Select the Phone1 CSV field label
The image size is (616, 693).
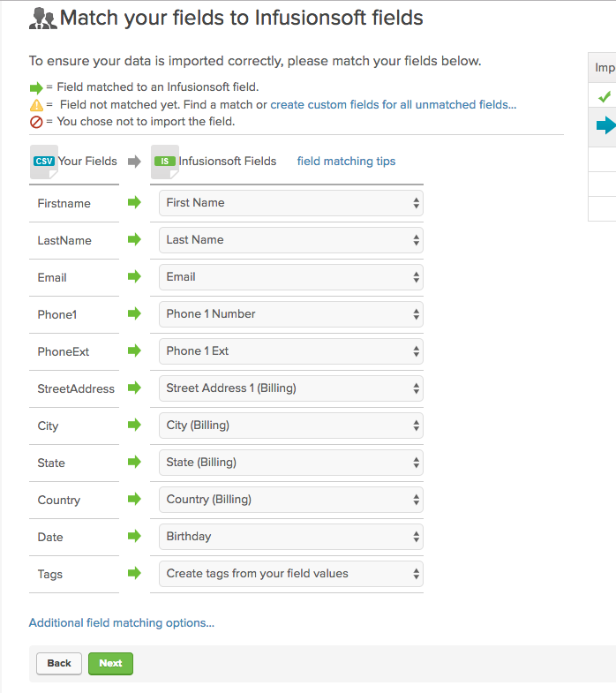pos(57,314)
